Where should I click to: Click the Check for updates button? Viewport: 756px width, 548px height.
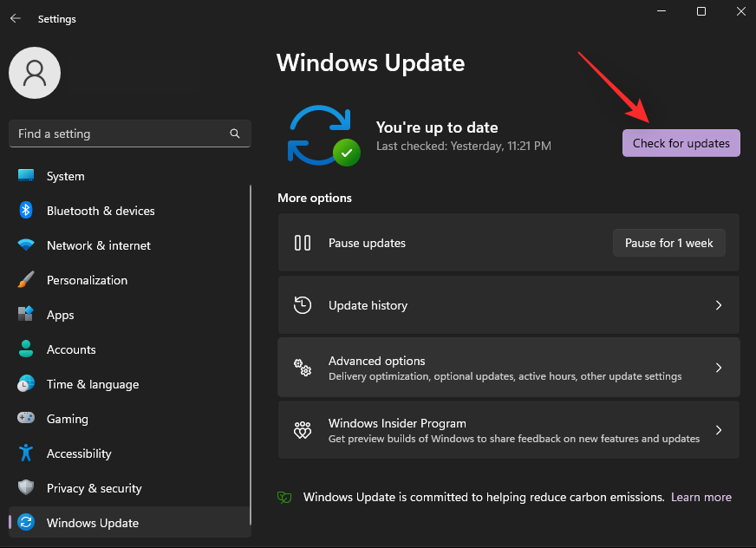(681, 142)
